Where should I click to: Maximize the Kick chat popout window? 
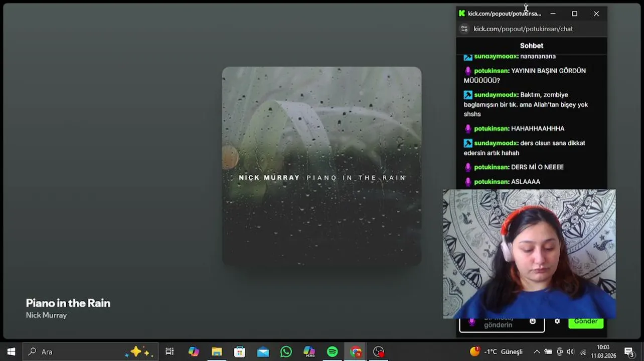[575, 14]
